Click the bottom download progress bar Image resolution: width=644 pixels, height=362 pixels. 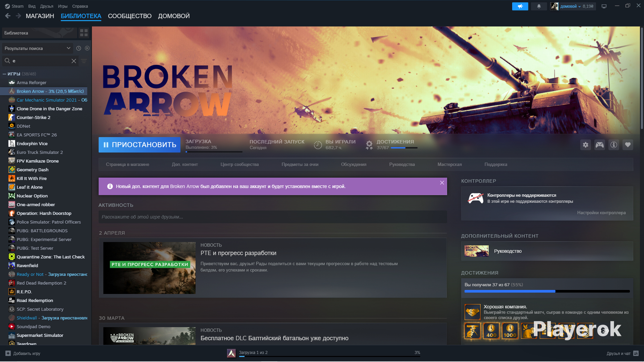click(x=330, y=357)
